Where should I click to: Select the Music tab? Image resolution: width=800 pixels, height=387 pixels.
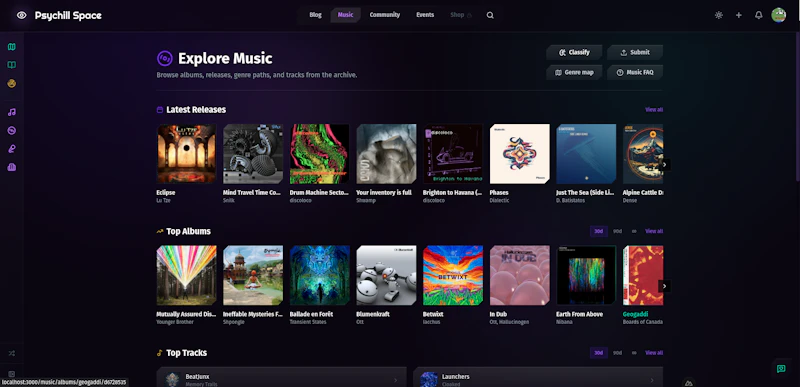pos(345,15)
